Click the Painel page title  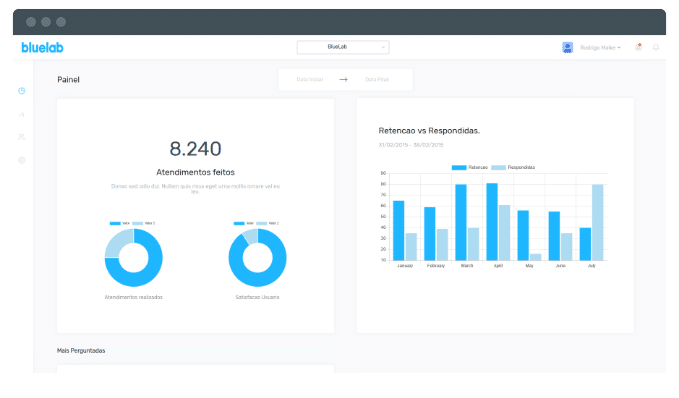(x=68, y=80)
